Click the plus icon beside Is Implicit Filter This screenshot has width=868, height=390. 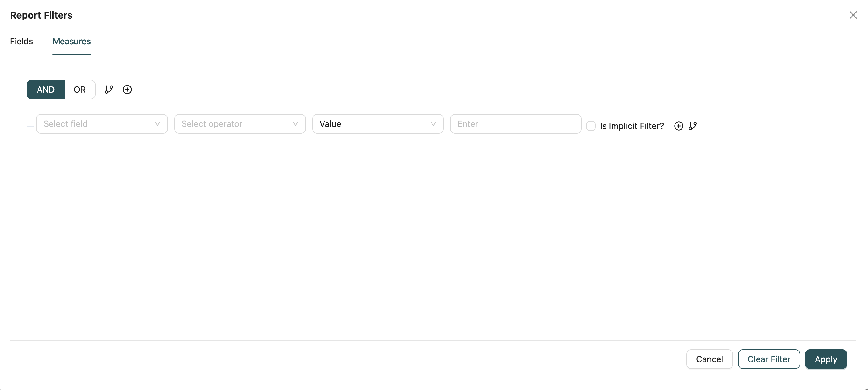pyautogui.click(x=679, y=126)
